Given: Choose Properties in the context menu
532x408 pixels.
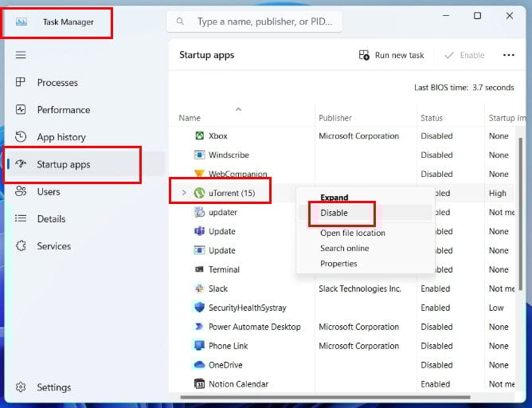Looking at the screenshot, I should pos(338,264).
